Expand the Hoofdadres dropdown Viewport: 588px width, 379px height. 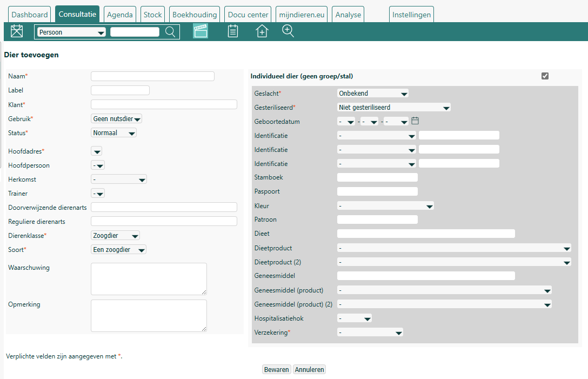(96, 151)
